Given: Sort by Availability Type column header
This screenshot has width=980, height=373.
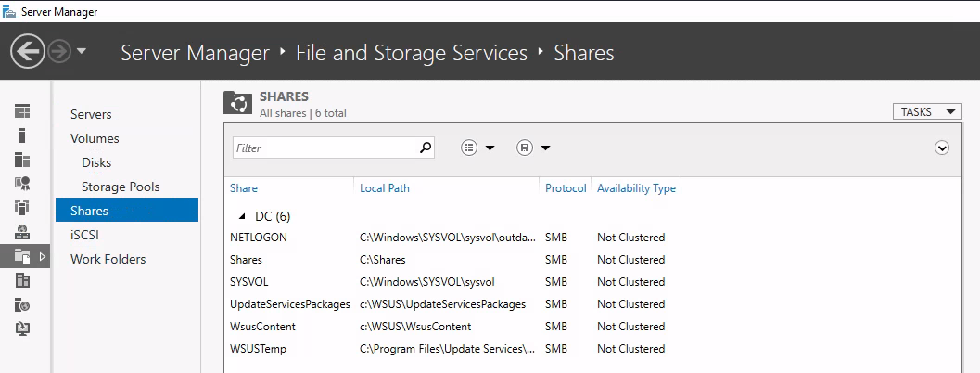Looking at the screenshot, I should pyautogui.click(x=636, y=187).
